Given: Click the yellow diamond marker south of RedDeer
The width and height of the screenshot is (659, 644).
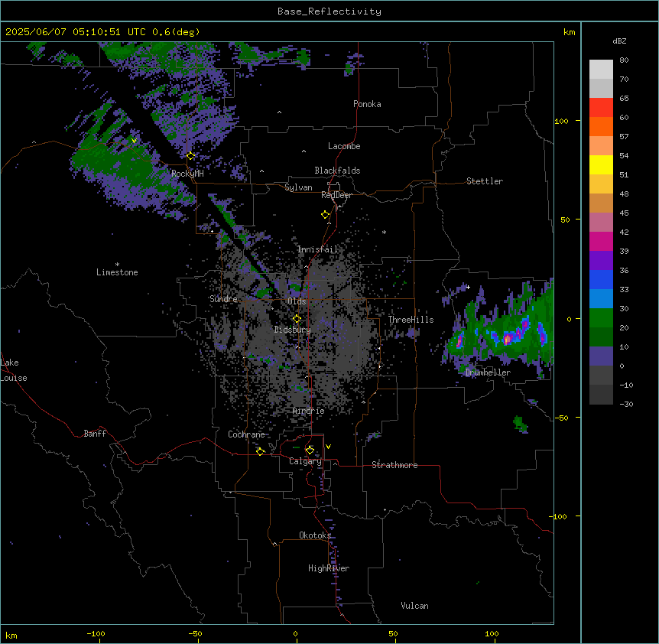Looking at the screenshot, I should pos(325,215).
